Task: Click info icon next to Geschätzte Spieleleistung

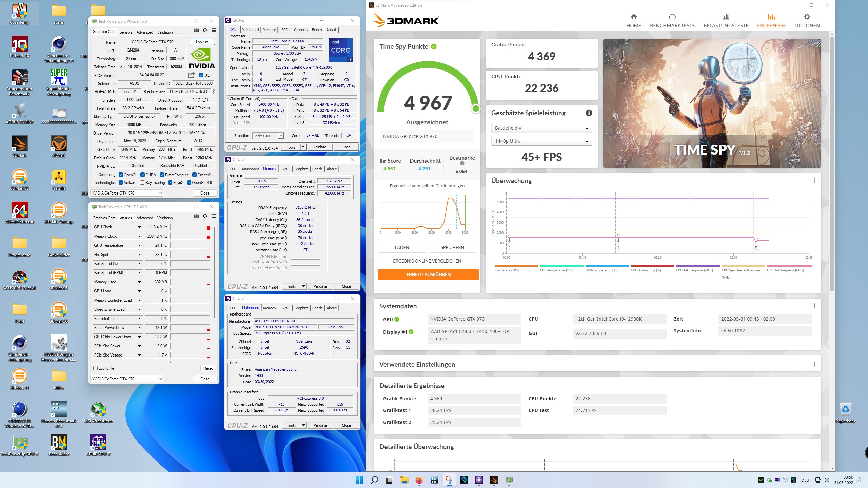Action: coord(589,113)
